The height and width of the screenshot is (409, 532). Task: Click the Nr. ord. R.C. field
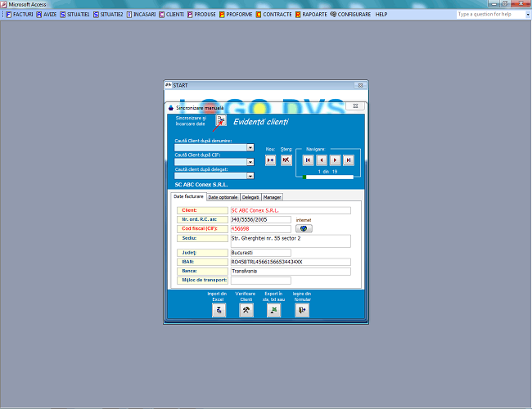pyautogui.click(x=260, y=219)
